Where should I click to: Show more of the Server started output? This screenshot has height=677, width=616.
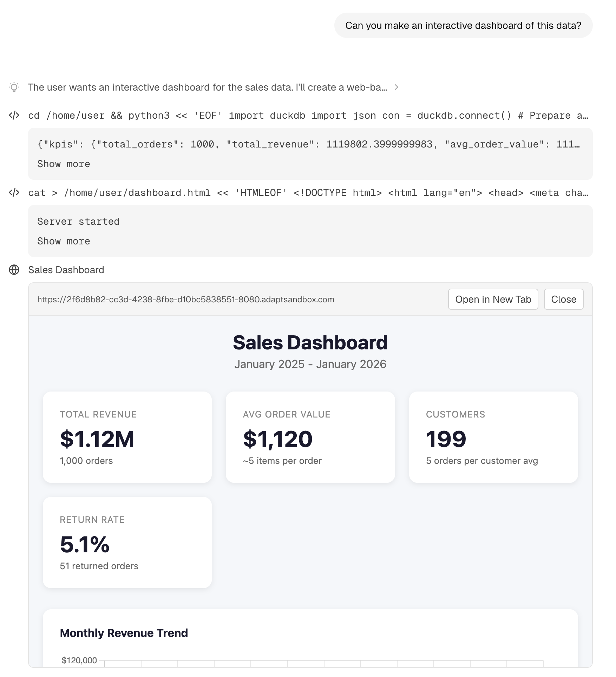[x=64, y=241]
